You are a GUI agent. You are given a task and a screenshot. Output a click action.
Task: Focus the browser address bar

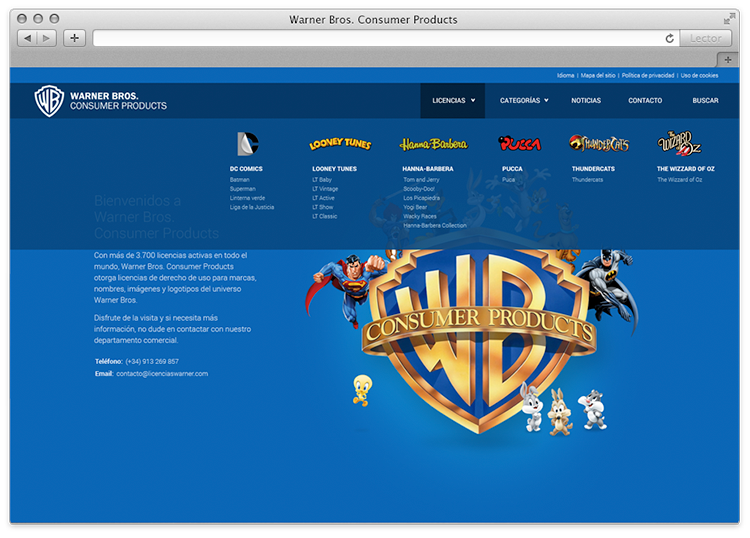(x=378, y=38)
